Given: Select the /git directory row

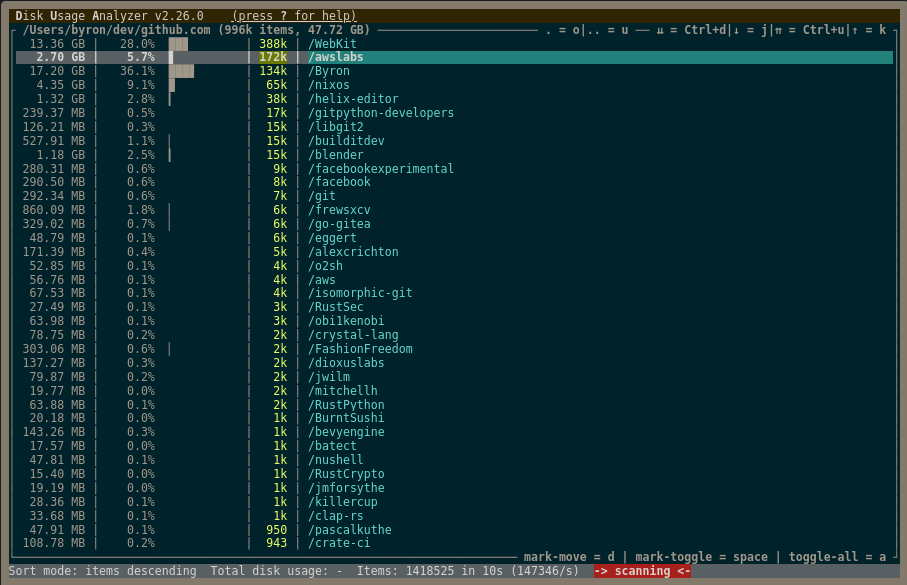Looking at the screenshot, I should click(454, 196).
